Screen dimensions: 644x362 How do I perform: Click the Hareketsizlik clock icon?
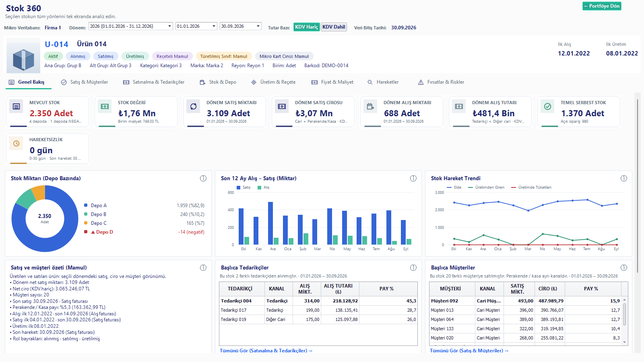17,144
